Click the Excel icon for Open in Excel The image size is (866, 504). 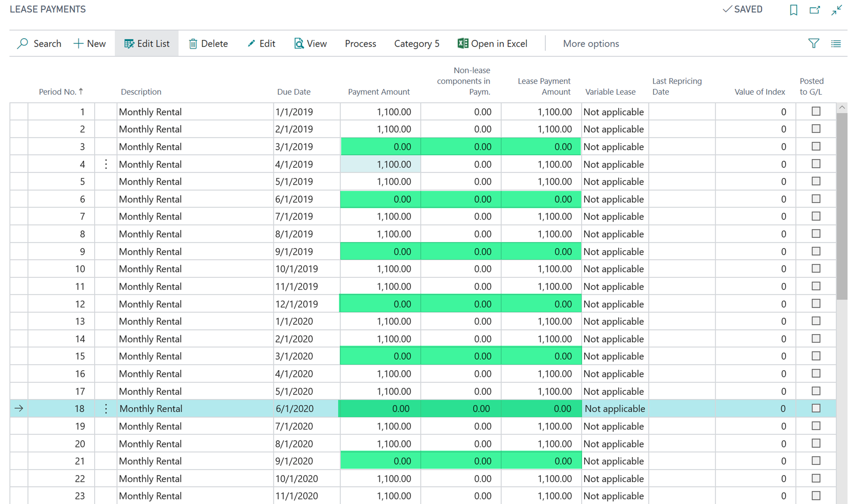tap(463, 43)
